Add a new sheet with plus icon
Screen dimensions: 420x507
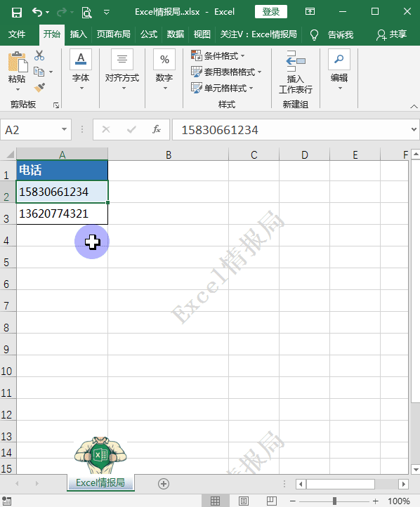163,484
